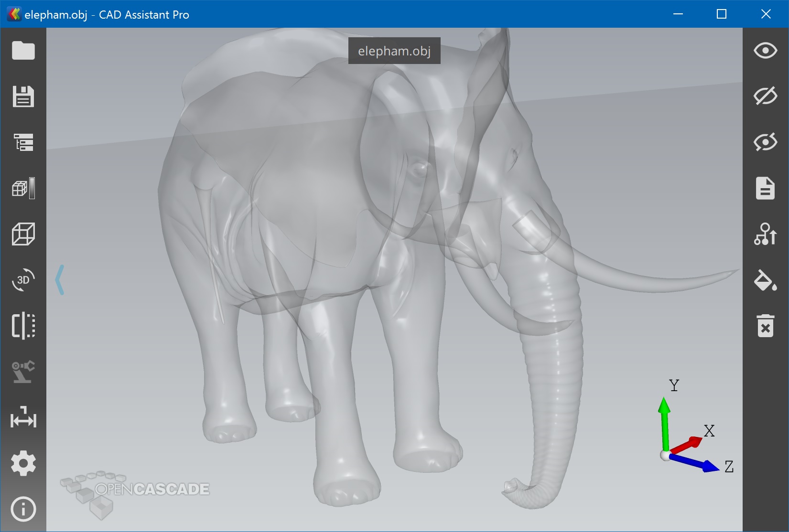Hide the object with crossed-eye icon
Viewport: 789px width, 532px height.
(x=765, y=96)
